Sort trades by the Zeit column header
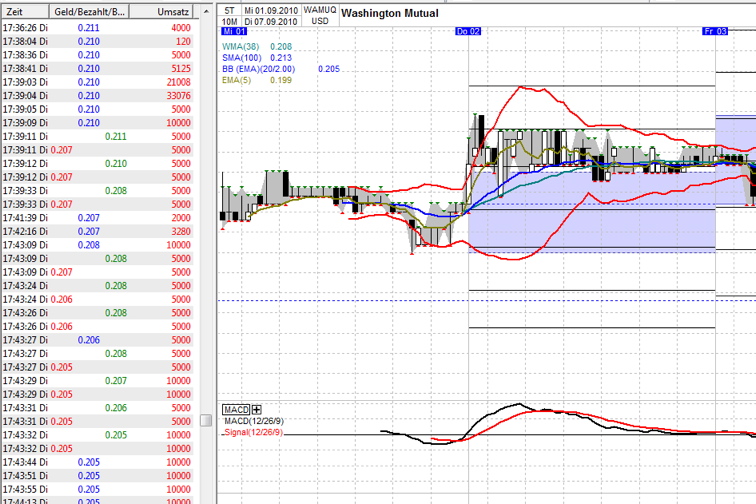 25,12
